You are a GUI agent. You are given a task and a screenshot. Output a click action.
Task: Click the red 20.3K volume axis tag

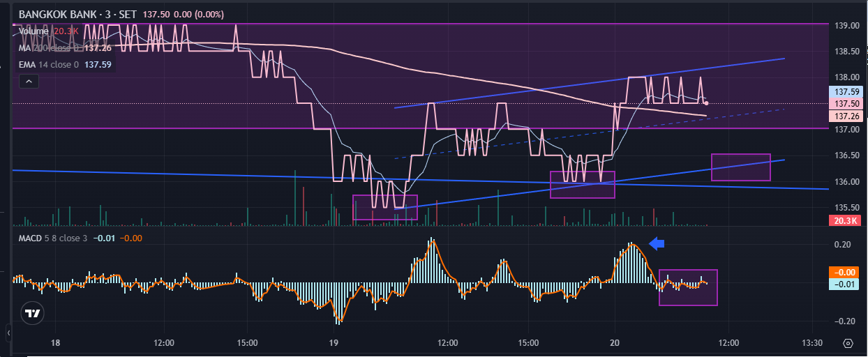point(846,220)
